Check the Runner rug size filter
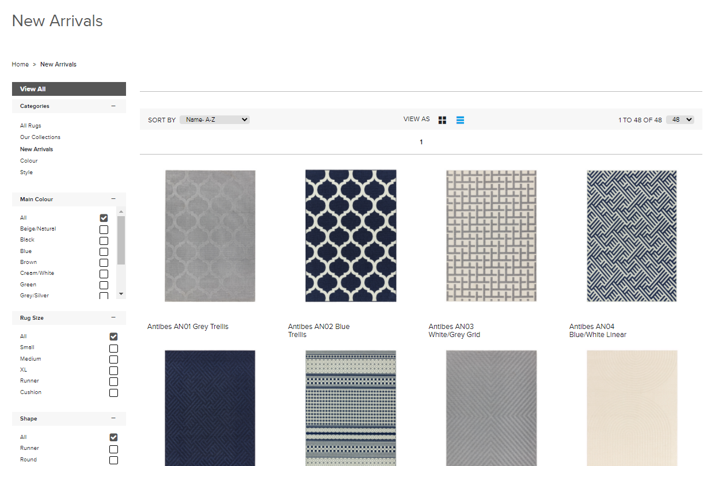 point(114,381)
